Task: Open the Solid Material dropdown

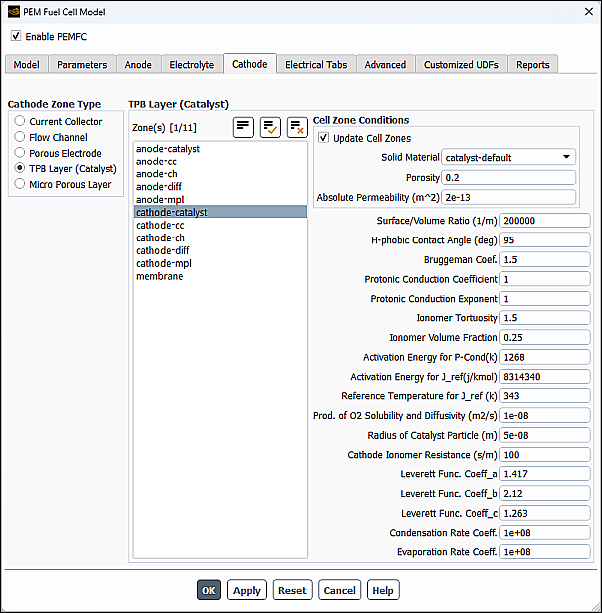Action: click(x=509, y=157)
